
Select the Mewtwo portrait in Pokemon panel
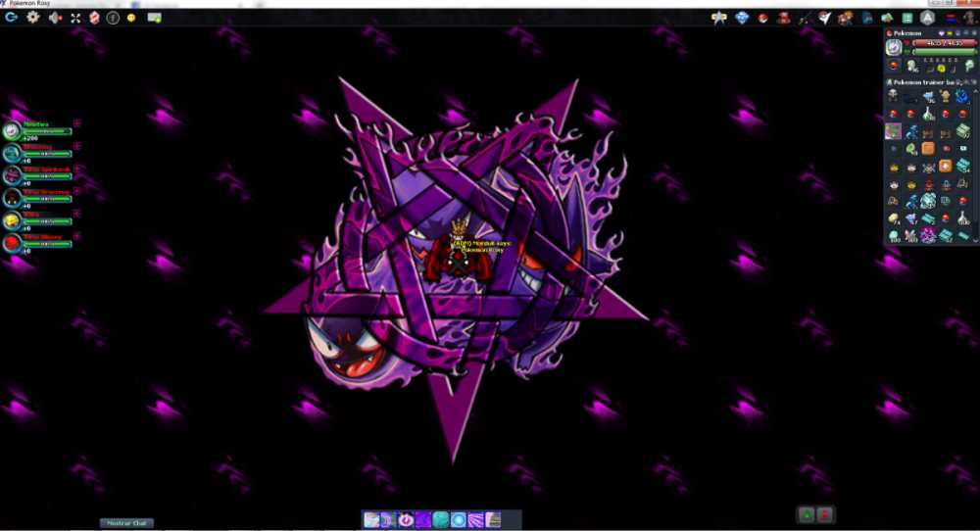pos(894,47)
